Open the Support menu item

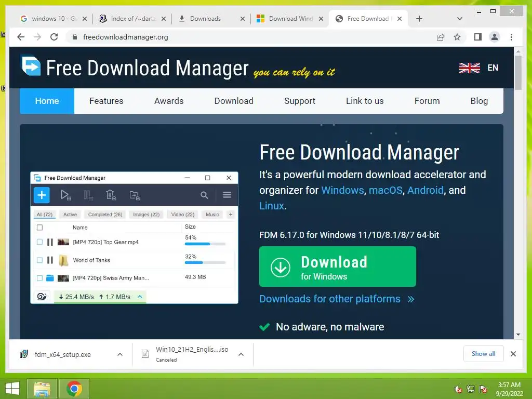click(x=300, y=101)
